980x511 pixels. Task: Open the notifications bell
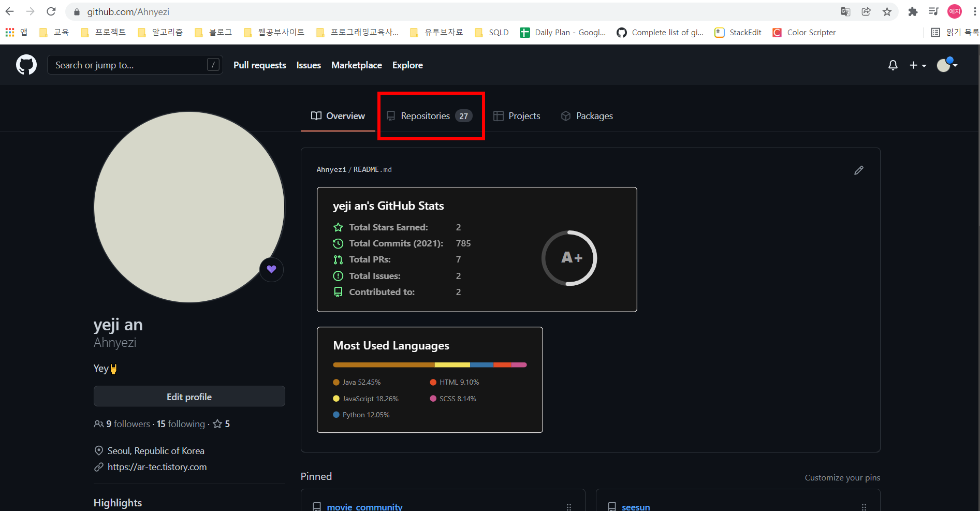pyautogui.click(x=893, y=65)
